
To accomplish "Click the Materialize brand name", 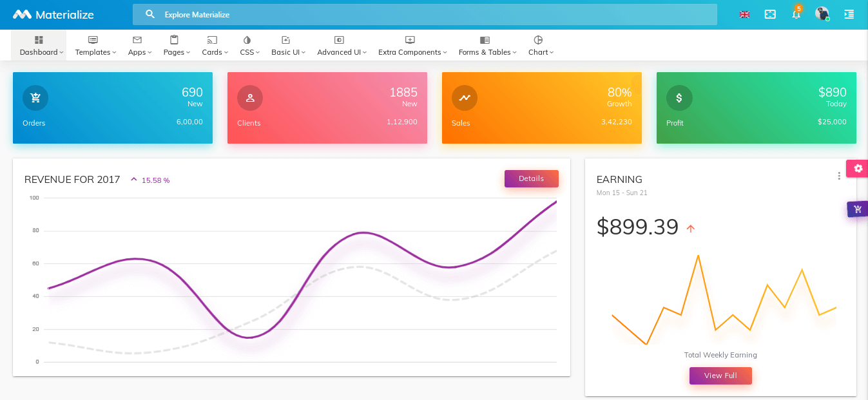I will click(x=65, y=14).
